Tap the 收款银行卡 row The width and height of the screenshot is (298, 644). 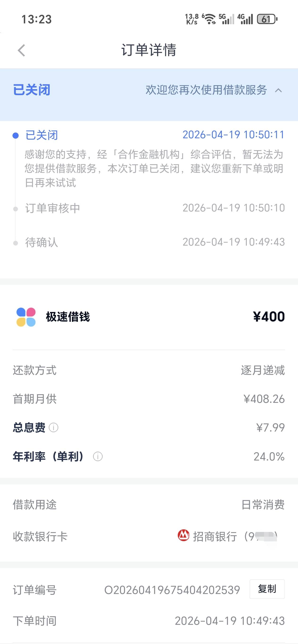(149, 536)
